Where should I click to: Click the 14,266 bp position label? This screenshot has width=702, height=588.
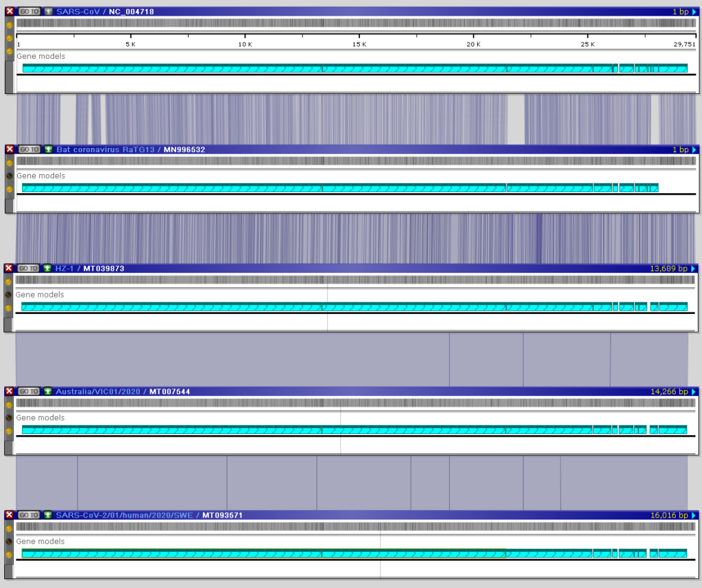[669, 391]
